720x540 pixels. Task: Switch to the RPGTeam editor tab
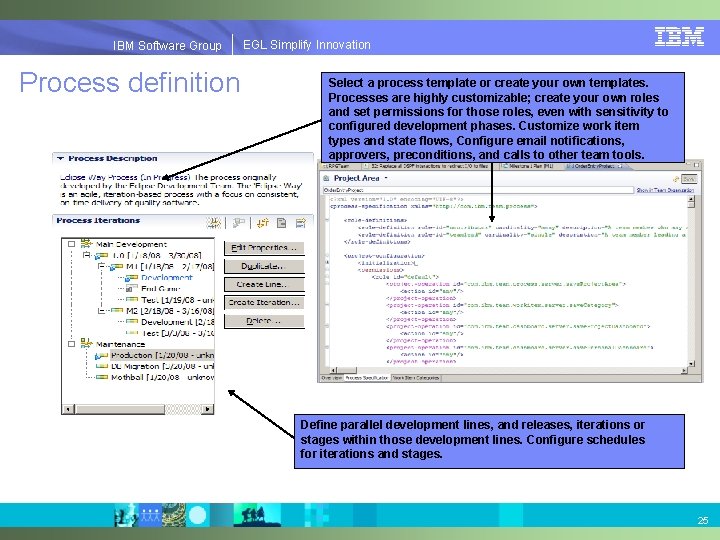(x=339, y=166)
